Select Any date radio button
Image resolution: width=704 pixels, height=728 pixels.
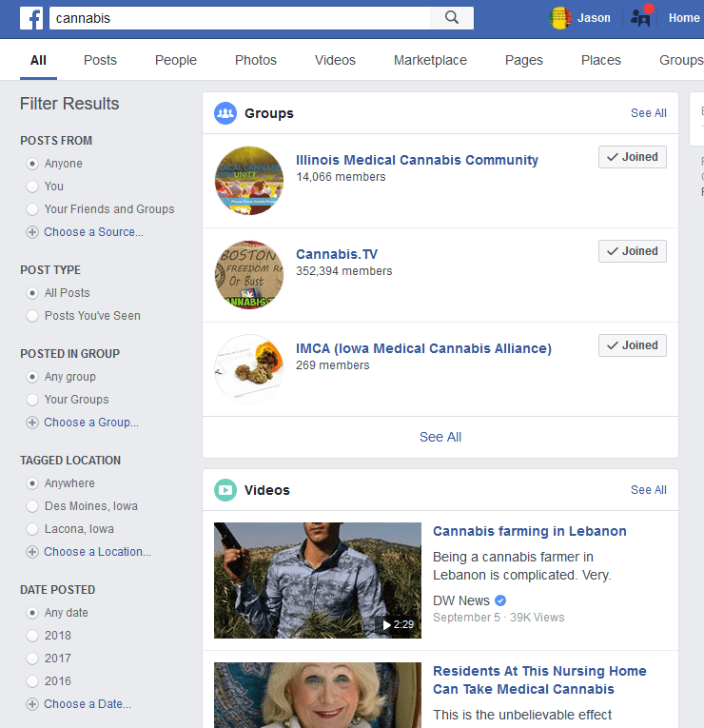point(32,613)
